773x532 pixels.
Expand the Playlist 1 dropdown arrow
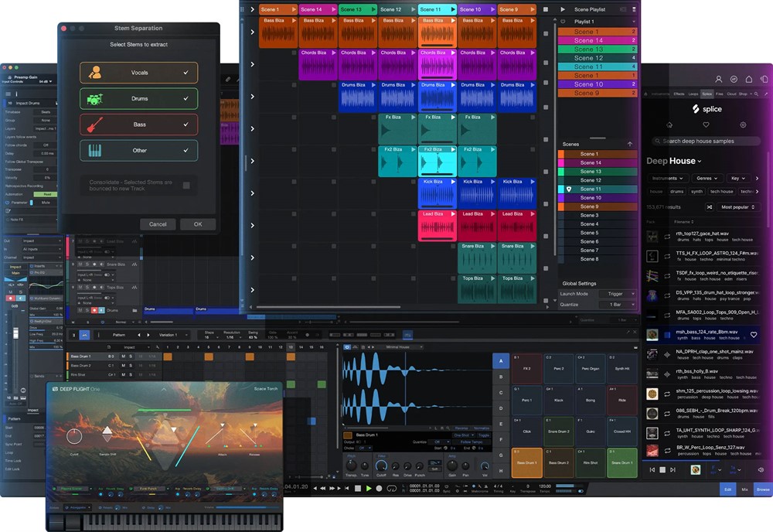click(x=634, y=22)
